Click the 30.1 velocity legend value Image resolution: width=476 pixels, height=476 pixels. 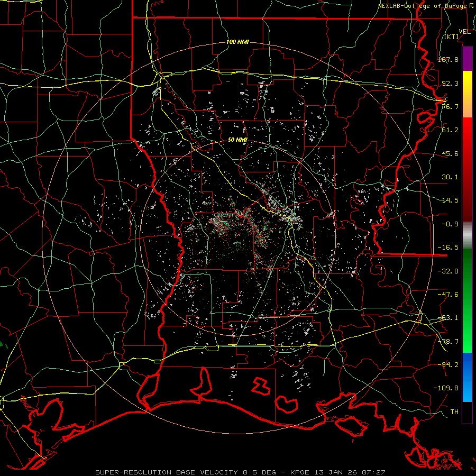tap(450, 177)
